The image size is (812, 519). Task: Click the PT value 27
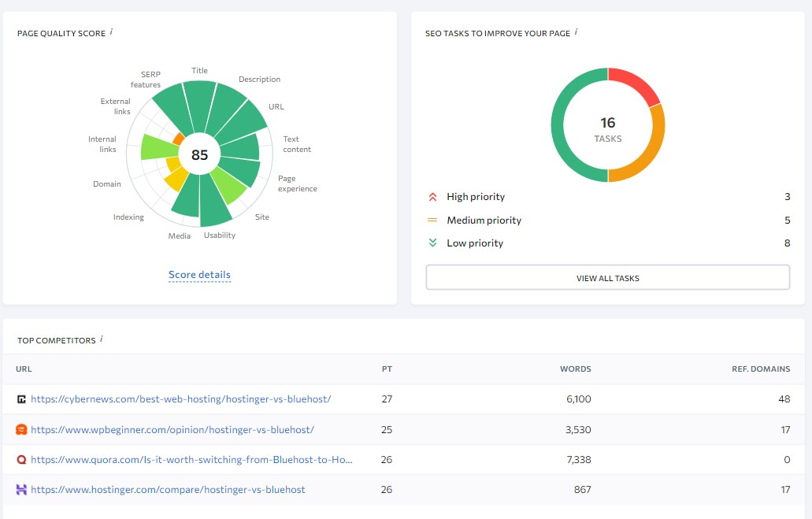coord(387,399)
